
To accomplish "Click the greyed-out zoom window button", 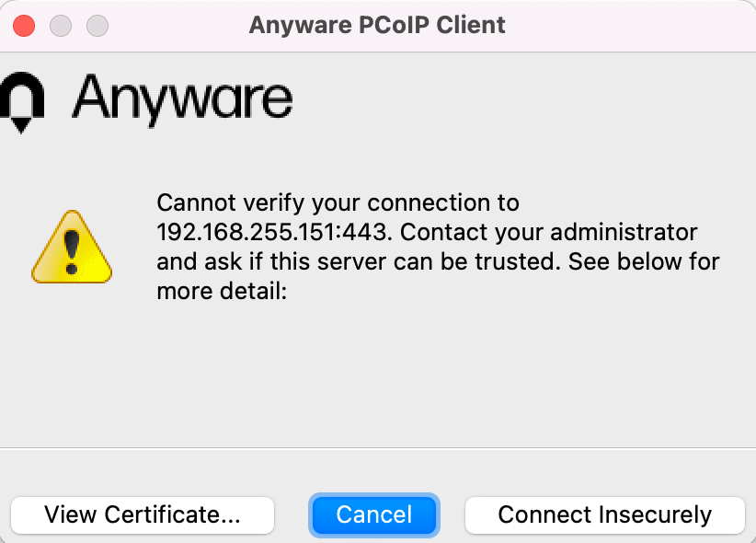I will tap(97, 26).
